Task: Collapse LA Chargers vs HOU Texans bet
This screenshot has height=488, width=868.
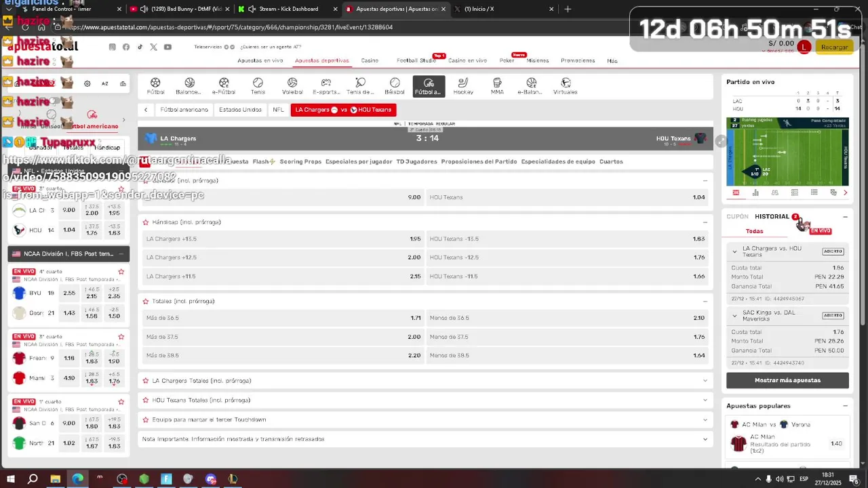Action: coord(734,251)
